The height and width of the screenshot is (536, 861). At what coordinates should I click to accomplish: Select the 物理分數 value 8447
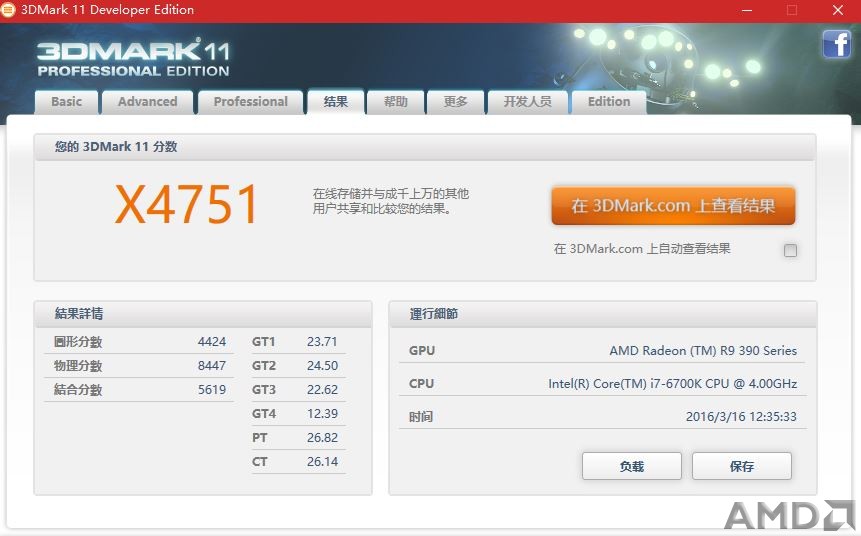pyautogui.click(x=212, y=366)
